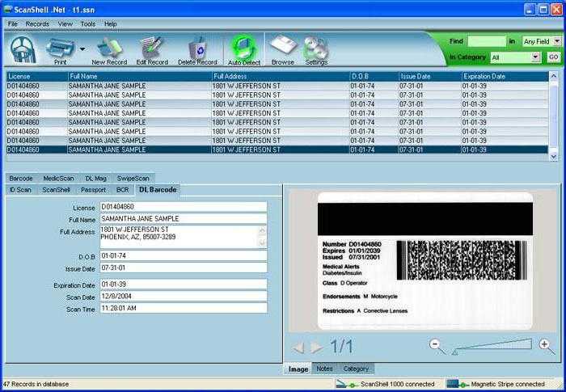Switch to the Passport tab

93,190
